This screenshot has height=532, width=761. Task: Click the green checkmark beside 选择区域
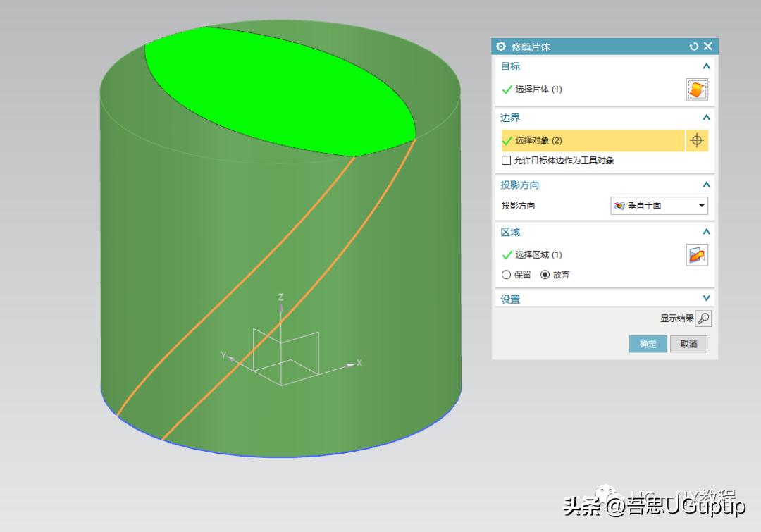[x=505, y=254]
